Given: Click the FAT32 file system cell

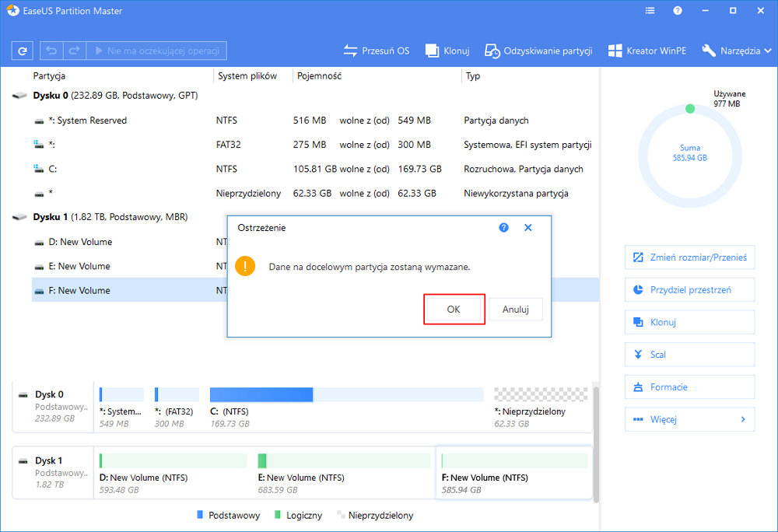Looking at the screenshot, I should 228,145.
